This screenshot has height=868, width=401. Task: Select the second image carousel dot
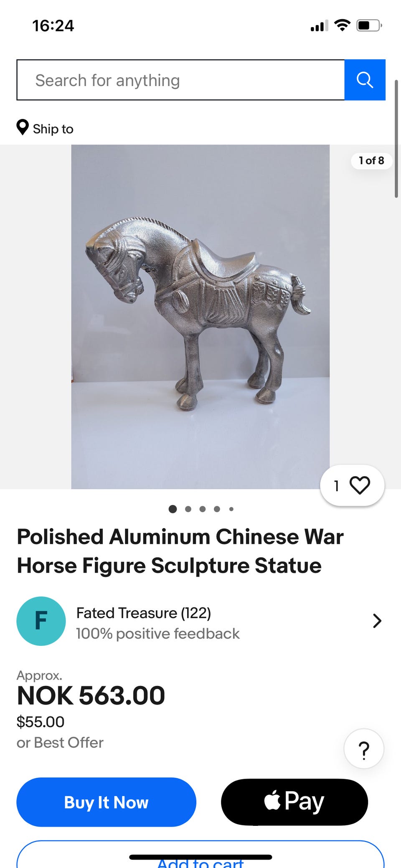click(188, 509)
